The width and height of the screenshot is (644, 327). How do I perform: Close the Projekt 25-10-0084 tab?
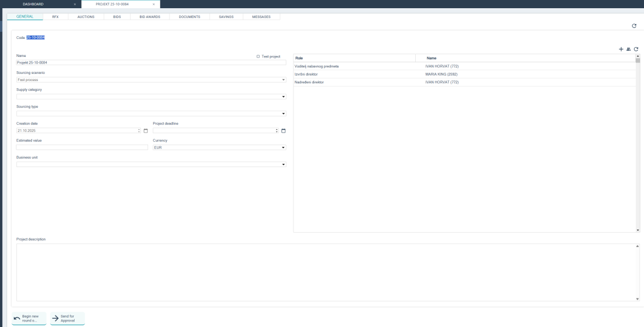(x=154, y=4)
